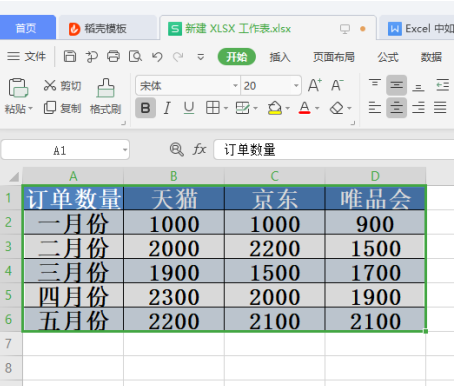The width and height of the screenshot is (457, 386).
Task: Toggle Italic formatting
Action: [167, 108]
